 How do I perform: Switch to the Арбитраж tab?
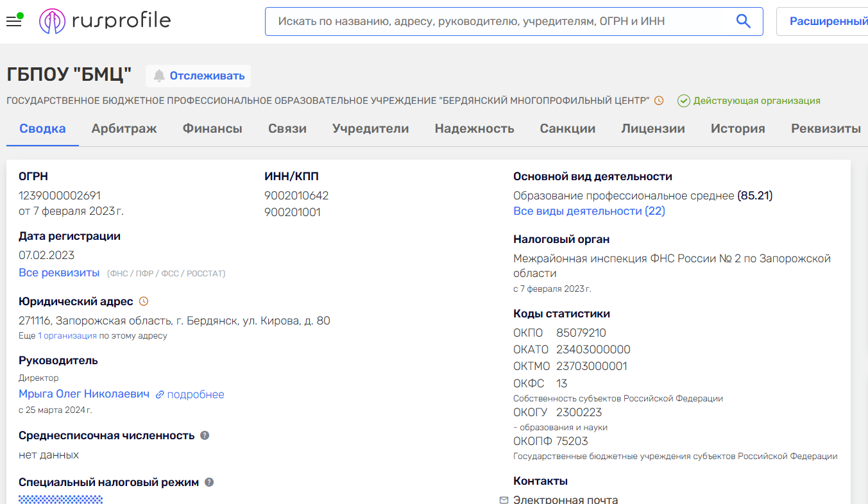tap(124, 128)
